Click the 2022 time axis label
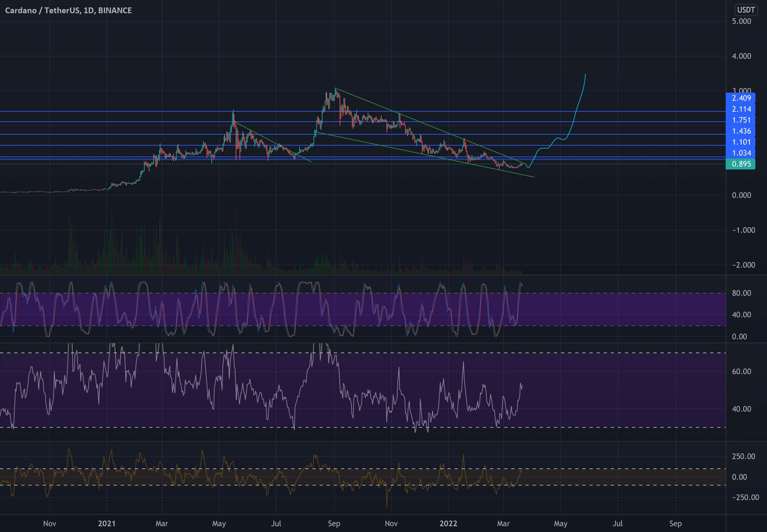 point(448,523)
